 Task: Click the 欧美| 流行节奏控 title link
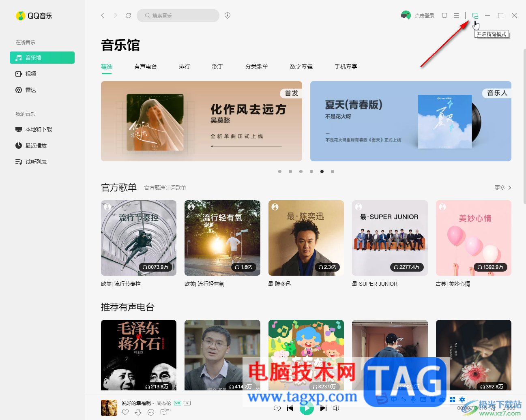click(x=121, y=284)
